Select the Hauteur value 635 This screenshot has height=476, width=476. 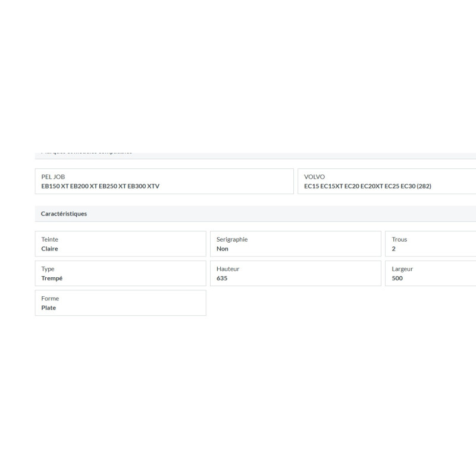(222, 278)
